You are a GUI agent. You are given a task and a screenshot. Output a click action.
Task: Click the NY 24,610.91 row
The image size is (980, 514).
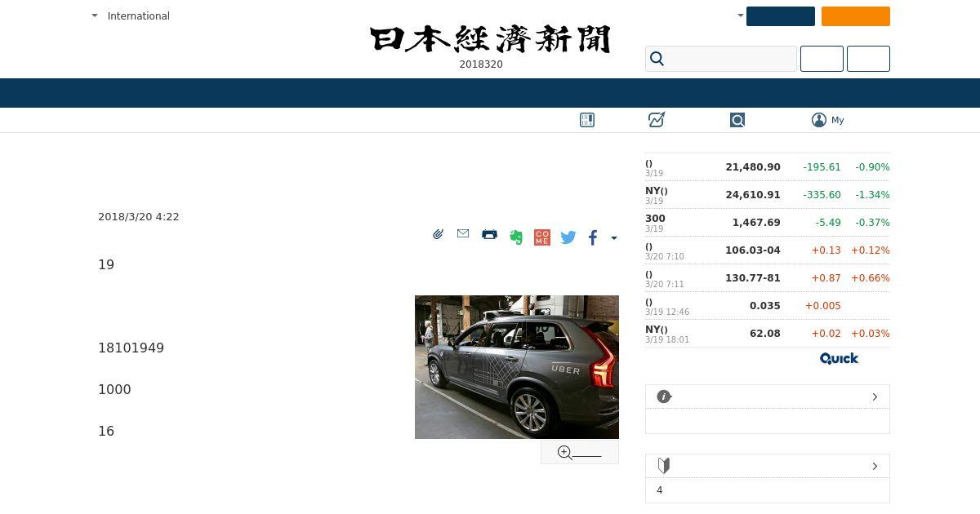click(768, 195)
